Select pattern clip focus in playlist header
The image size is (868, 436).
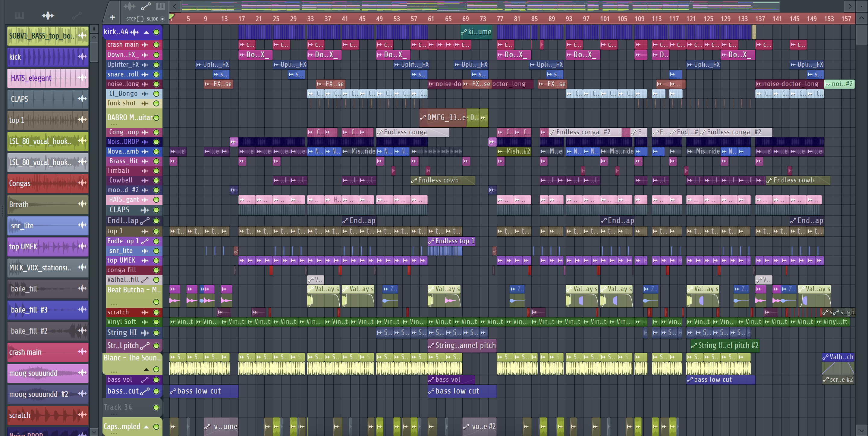pos(160,6)
